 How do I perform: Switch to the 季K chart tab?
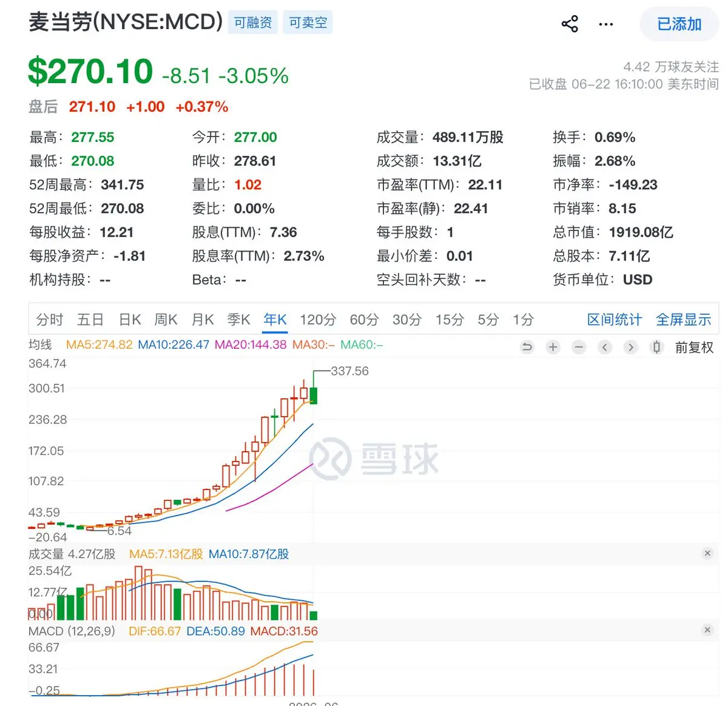[x=239, y=320]
